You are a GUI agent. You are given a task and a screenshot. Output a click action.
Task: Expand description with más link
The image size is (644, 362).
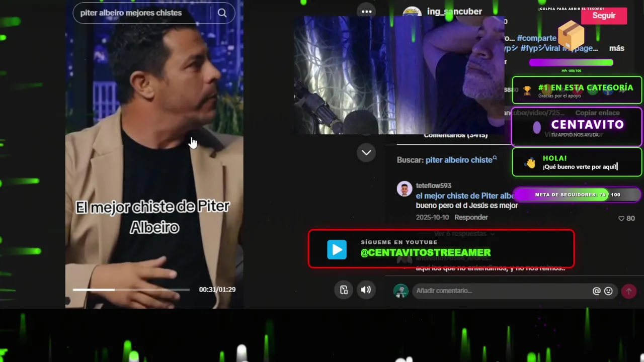tap(616, 48)
